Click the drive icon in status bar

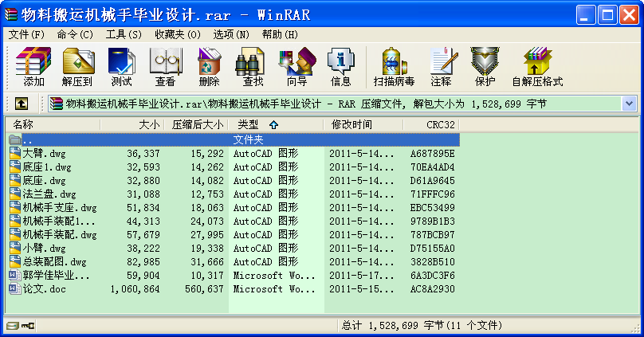point(12,326)
